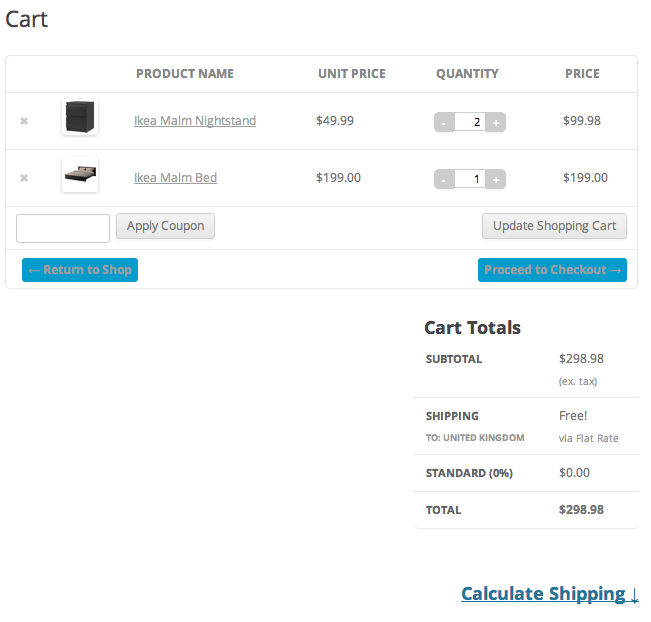Increase Nightstand quantity with plus button
Image resolution: width=651 pixels, height=622 pixels.
496,122
